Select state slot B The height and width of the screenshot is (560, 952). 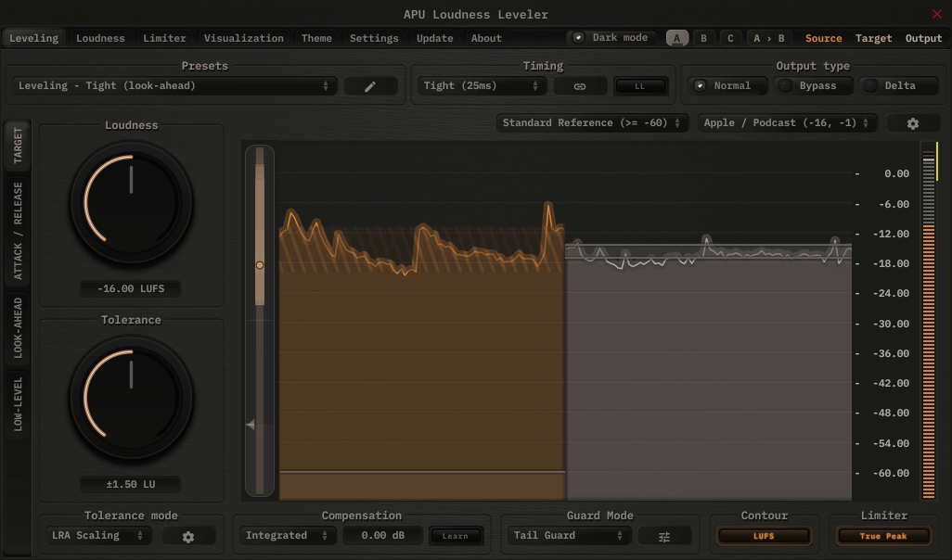click(x=703, y=38)
